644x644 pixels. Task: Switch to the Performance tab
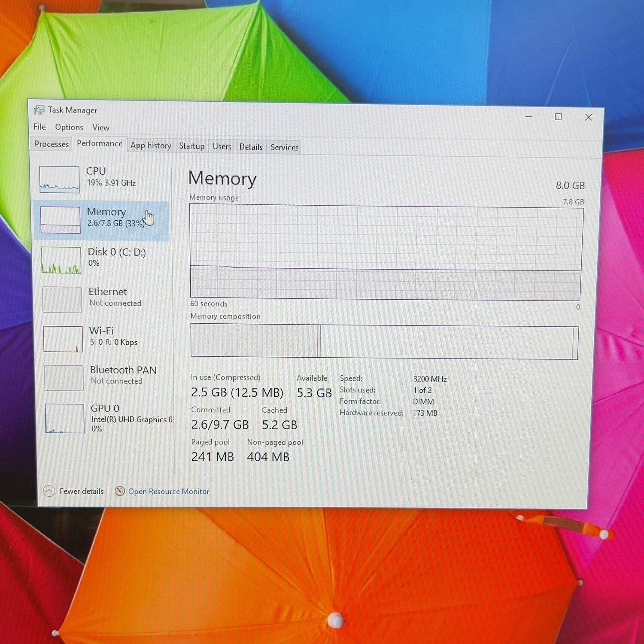(100, 143)
